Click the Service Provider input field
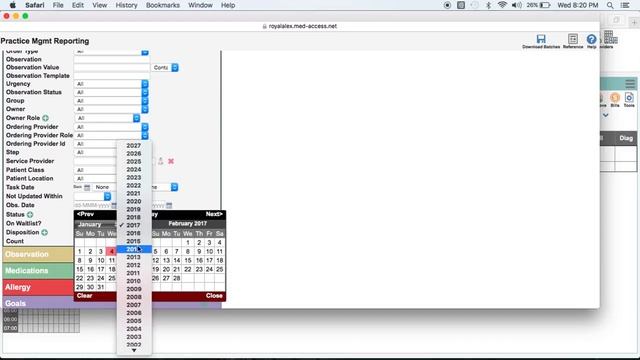 click(x=95, y=161)
